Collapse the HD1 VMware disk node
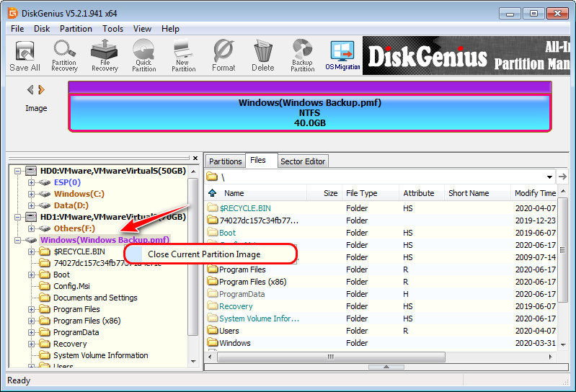Screen dimensions: 576x392 point(17,217)
